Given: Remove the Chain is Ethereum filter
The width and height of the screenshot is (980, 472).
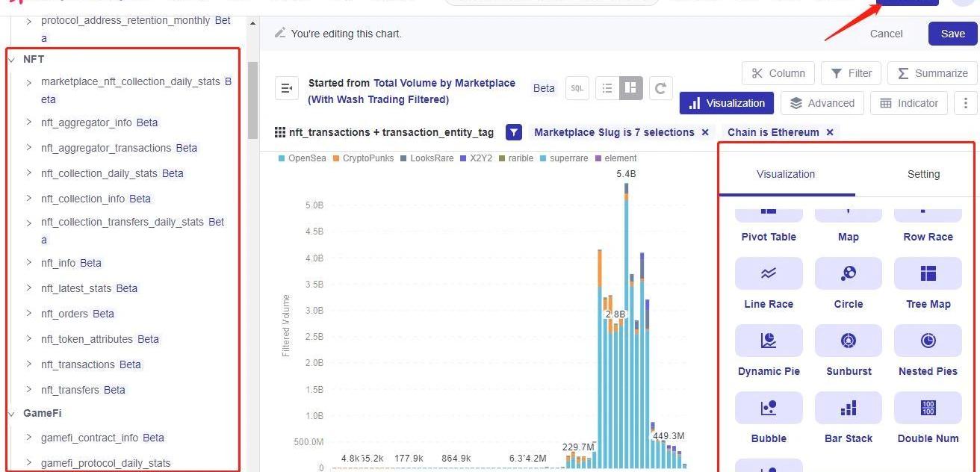Looking at the screenshot, I should 829,132.
